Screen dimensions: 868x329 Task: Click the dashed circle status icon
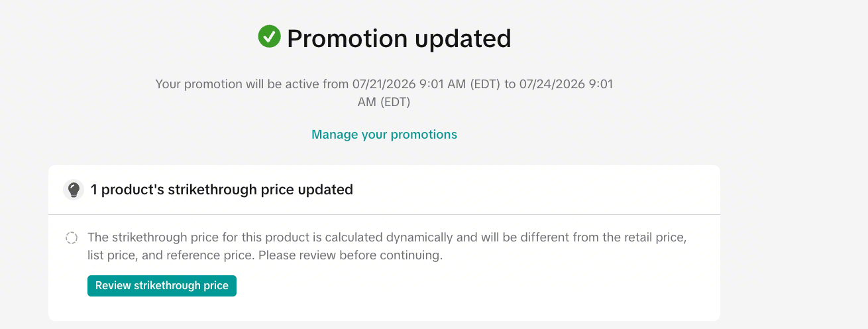click(72, 238)
